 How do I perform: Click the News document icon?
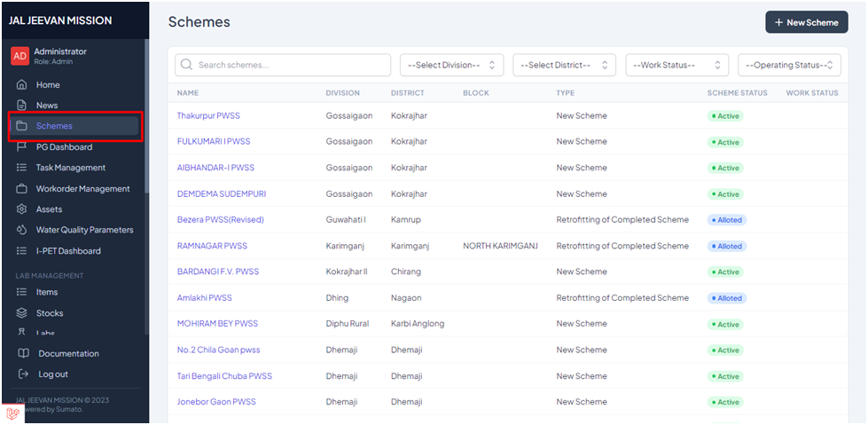[22, 106]
